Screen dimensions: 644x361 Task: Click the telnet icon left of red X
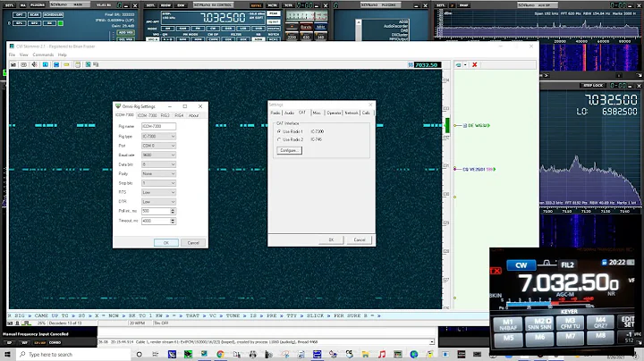pyautogui.click(x=458, y=65)
